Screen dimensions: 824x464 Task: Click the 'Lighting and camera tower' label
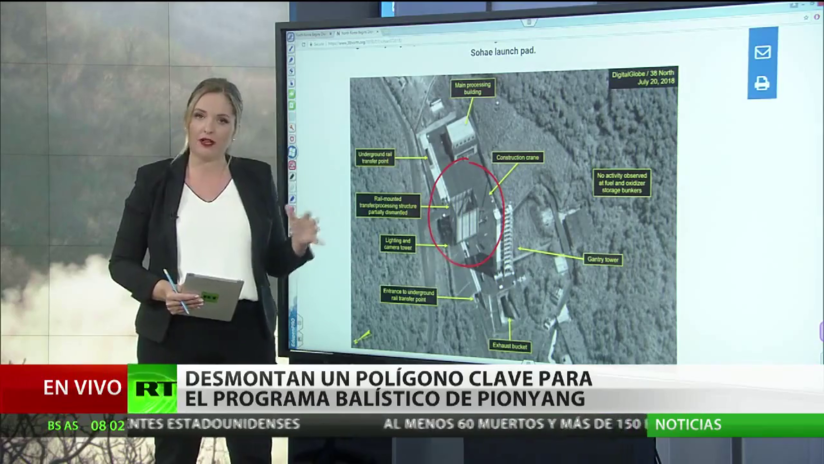[397, 244]
